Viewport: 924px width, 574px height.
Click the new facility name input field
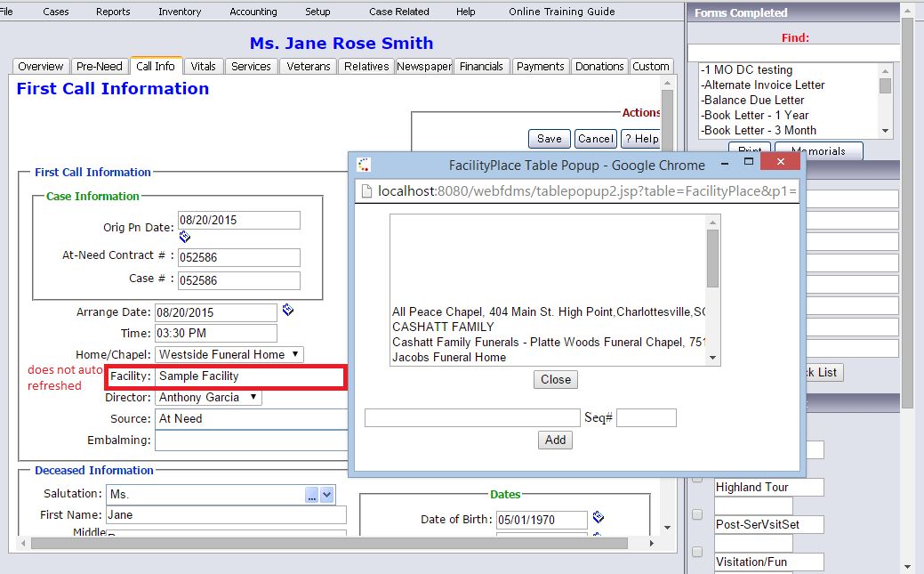[x=472, y=417]
